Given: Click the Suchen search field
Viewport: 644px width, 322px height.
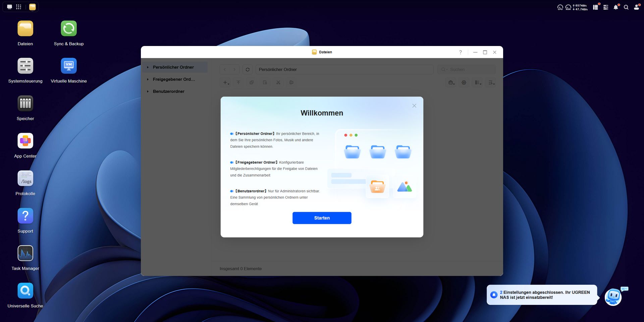Looking at the screenshot, I should tap(466, 69).
